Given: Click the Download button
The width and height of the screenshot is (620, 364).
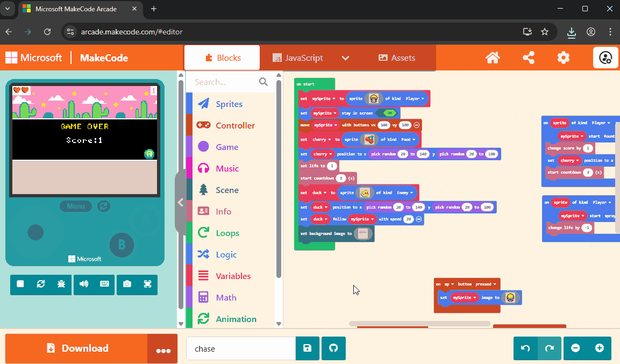Looking at the screenshot, I should click(76, 348).
